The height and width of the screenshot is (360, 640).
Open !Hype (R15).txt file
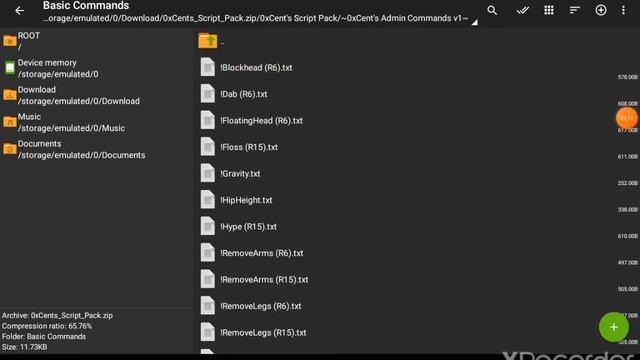click(x=416, y=227)
